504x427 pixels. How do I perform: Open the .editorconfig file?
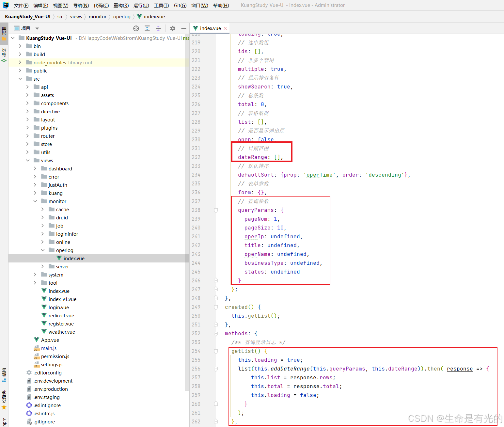click(44, 373)
